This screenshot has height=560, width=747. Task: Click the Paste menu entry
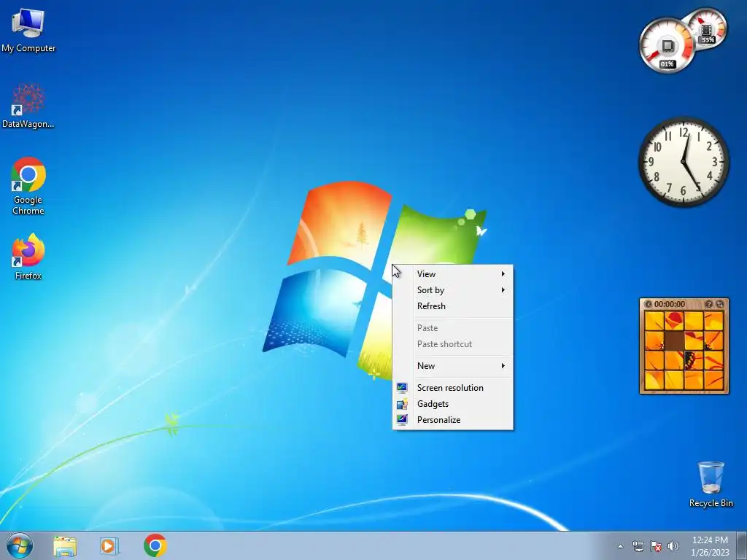pyautogui.click(x=452, y=328)
